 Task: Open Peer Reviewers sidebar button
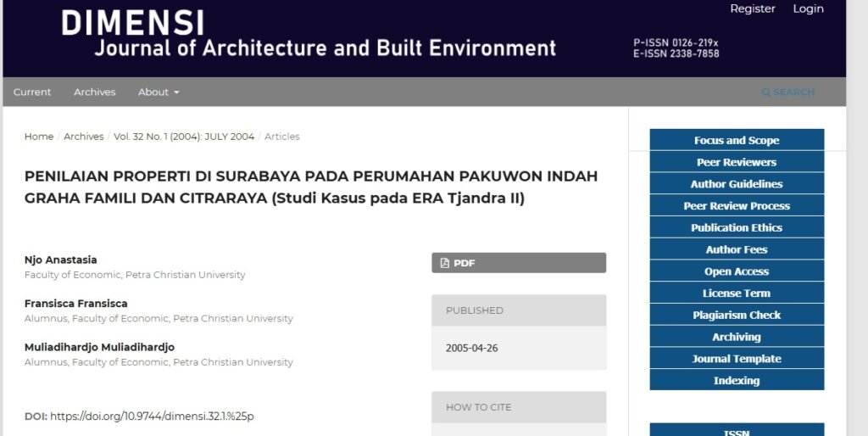point(736,162)
